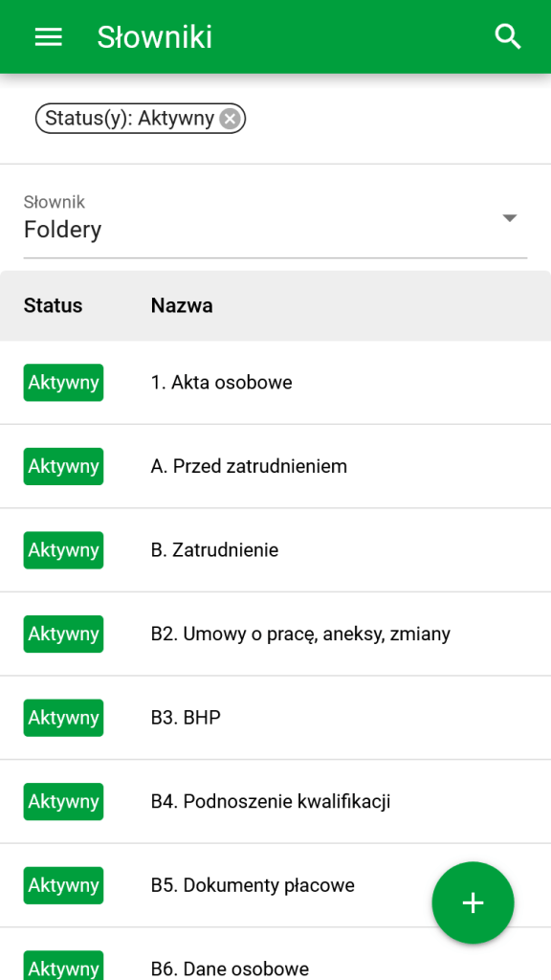551x980 pixels.
Task: Open the search icon in the toolbar
Action: [508, 36]
